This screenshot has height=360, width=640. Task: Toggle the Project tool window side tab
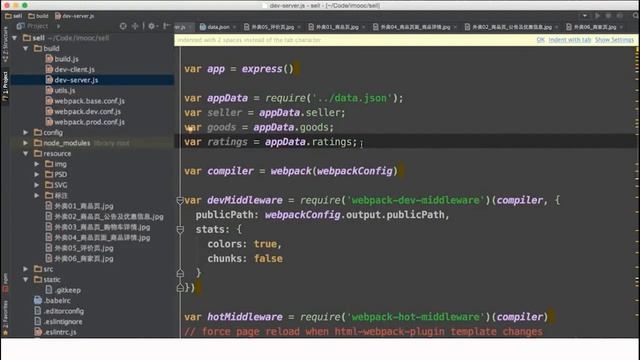pyautogui.click(x=5, y=86)
